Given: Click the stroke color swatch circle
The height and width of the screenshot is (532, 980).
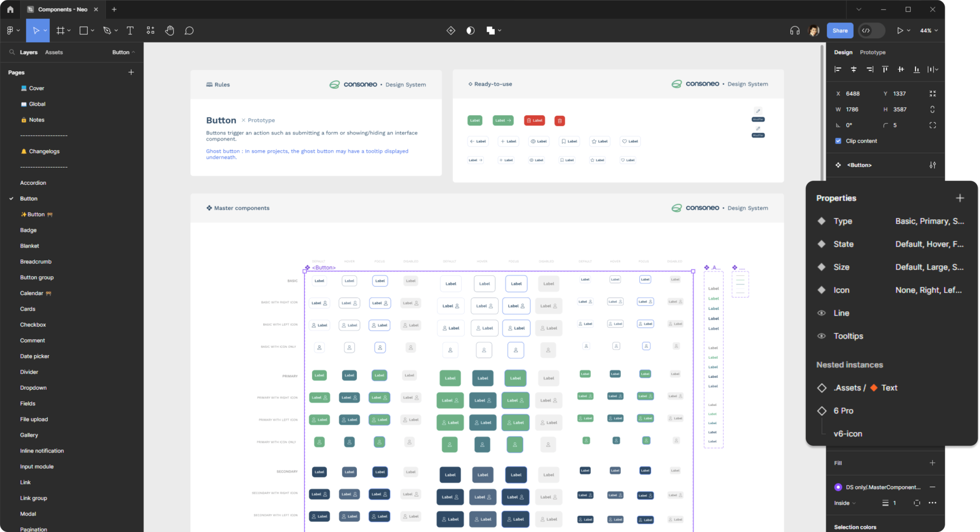Looking at the screenshot, I should [838, 487].
